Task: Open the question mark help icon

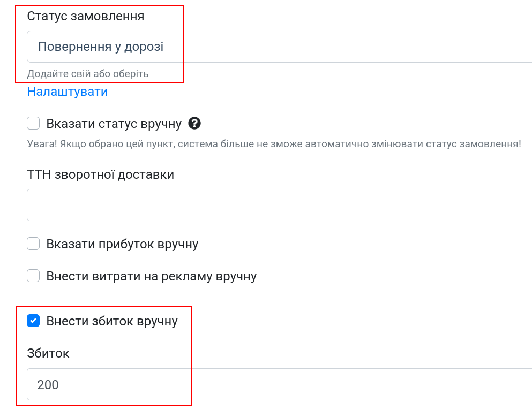Action: (x=194, y=123)
